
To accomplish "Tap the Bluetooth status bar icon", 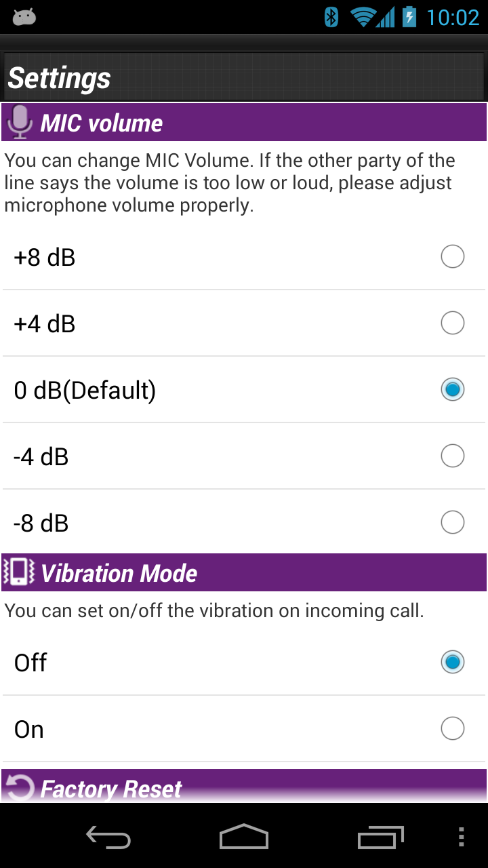I will [x=331, y=17].
